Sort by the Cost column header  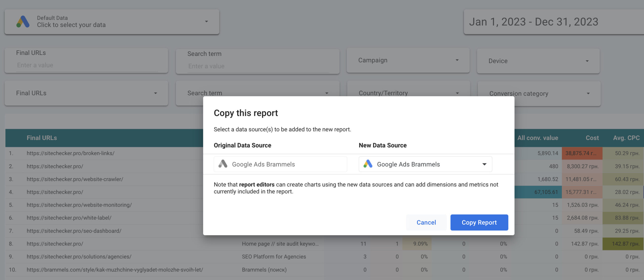592,138
